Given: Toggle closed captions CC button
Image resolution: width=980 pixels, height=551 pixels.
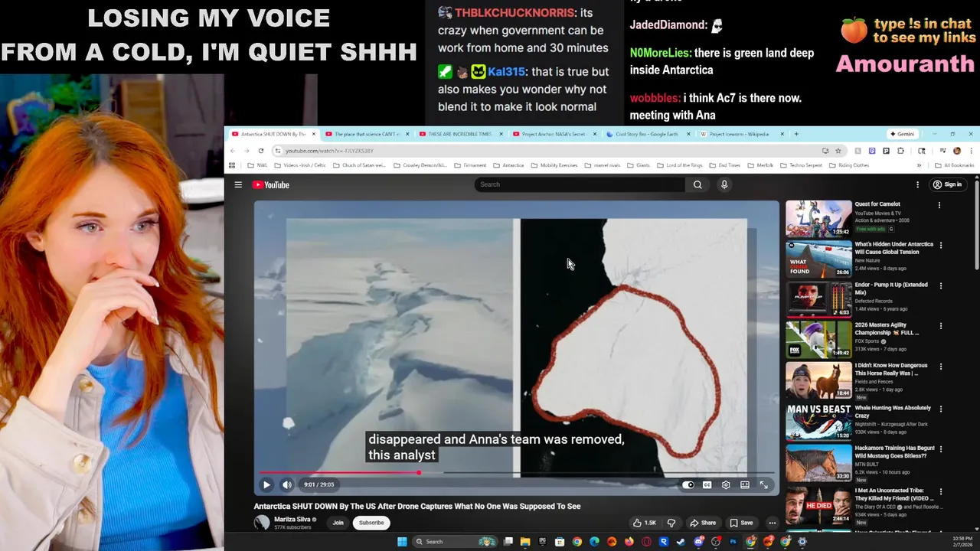Looking at the screenshot, I should click(x=707, y=484).
